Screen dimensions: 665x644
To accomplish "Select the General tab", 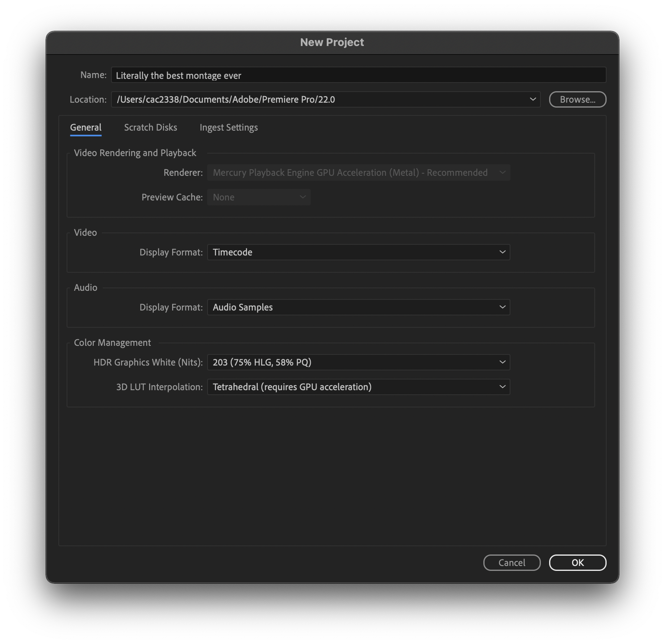I will coord(85,128).
